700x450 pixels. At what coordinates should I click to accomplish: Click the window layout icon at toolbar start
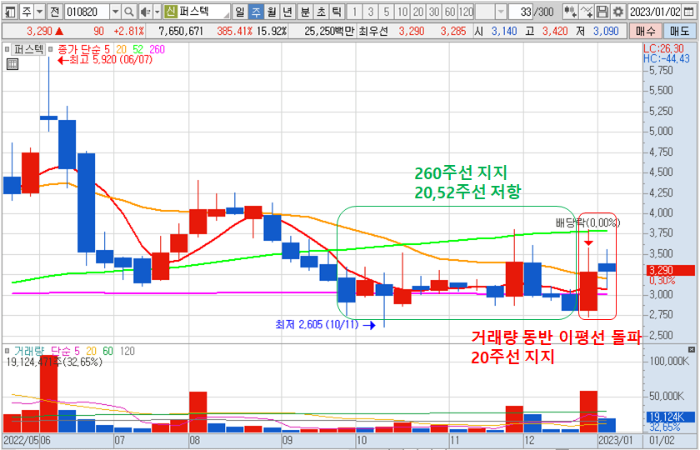10,11
